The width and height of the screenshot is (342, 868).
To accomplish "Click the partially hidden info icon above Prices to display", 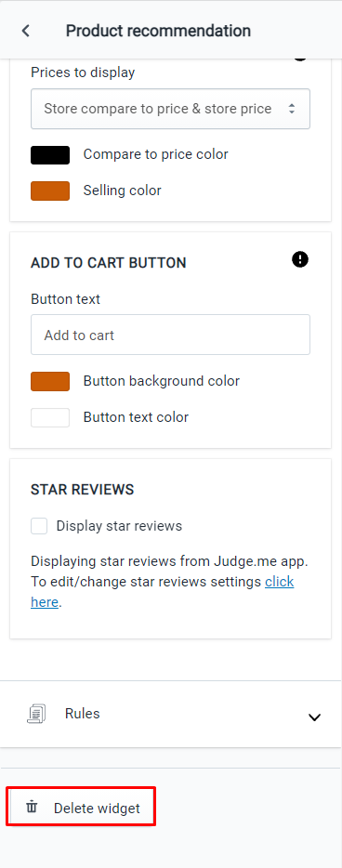I will pos(300,58).
